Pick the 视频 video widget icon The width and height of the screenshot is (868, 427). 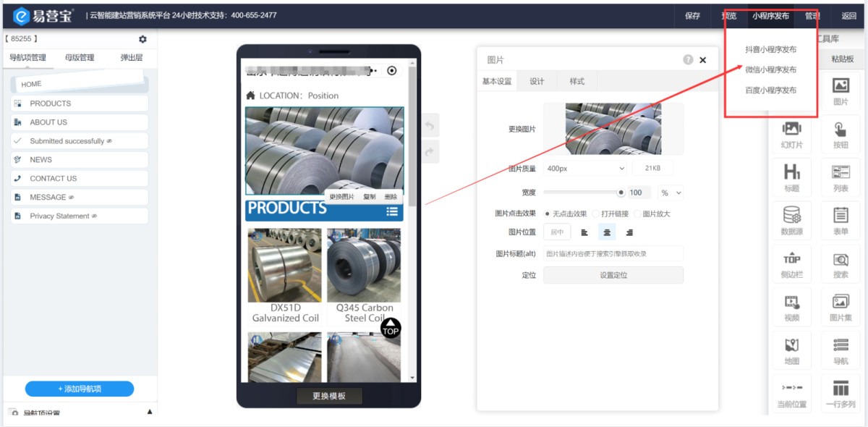[791, 307]
